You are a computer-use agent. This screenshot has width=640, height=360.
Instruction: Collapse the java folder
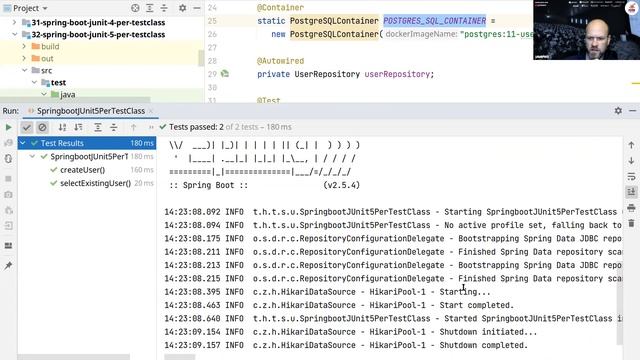(44, 94)
